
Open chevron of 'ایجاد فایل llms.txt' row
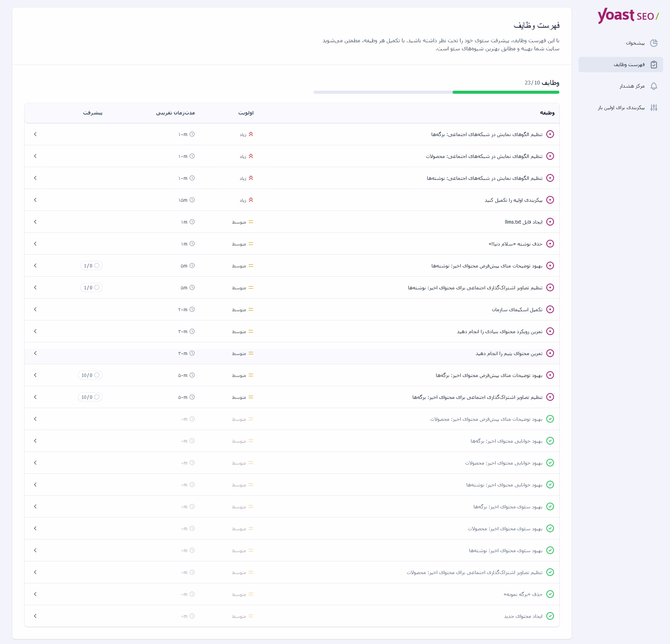coord(35,222)
